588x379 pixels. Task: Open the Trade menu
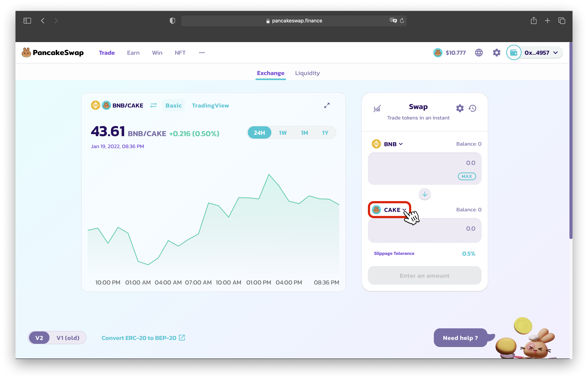pos(107,53)
